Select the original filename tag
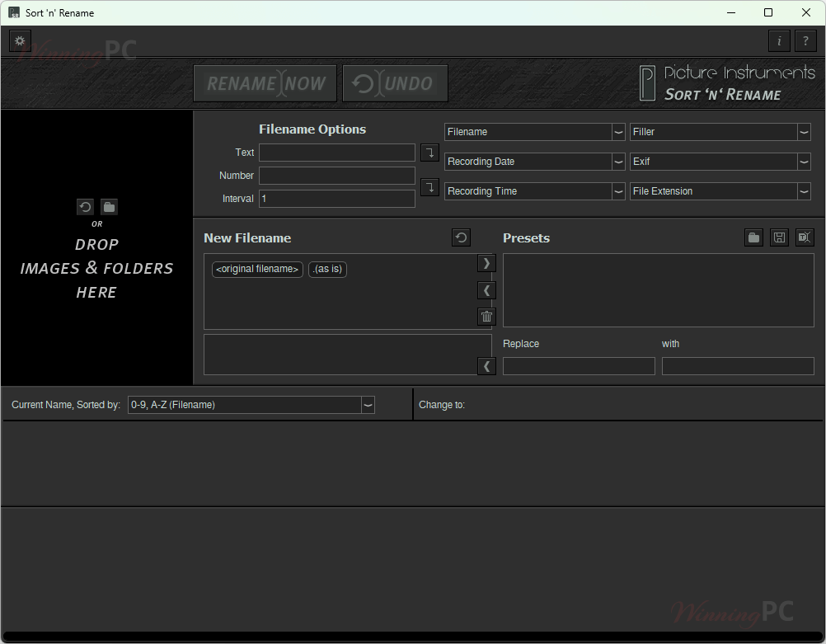Screen dimensions: 826x644 point(257,270)
